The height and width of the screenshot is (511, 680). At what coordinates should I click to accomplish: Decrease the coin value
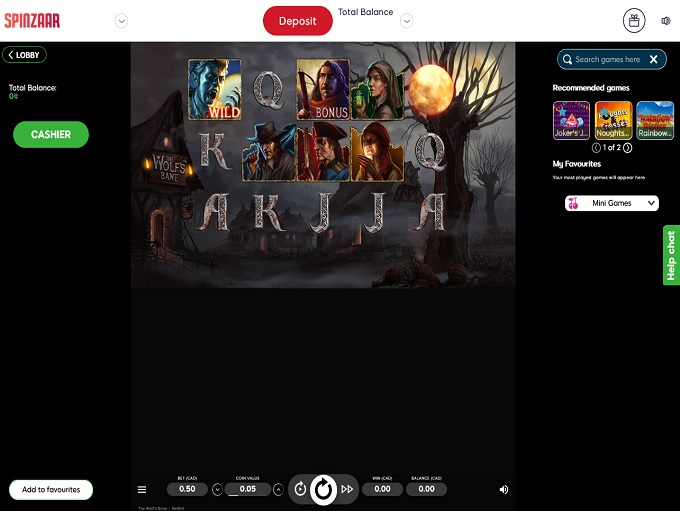[x=217, y=490]
